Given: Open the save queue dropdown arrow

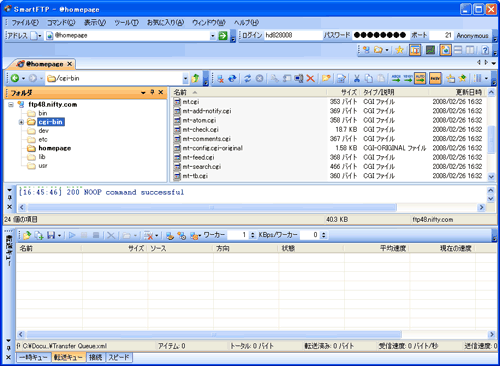Looking at the screenshot, I should pyautogui.click(x=59, y=236).
